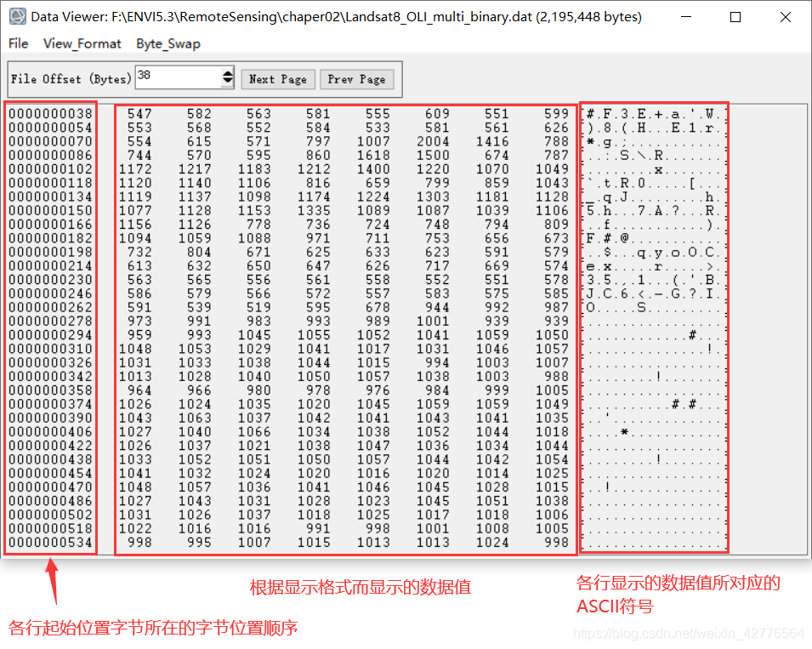Select offset row 0000000310
Viewport: 812px width, 649px height.
coord(50,349)
